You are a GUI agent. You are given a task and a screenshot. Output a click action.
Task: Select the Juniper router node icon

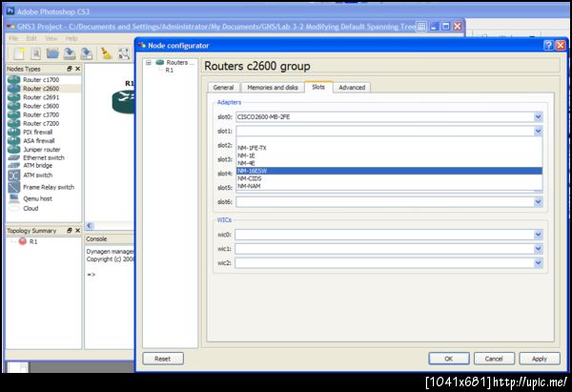pyautogui.click(x=14, y=150)
